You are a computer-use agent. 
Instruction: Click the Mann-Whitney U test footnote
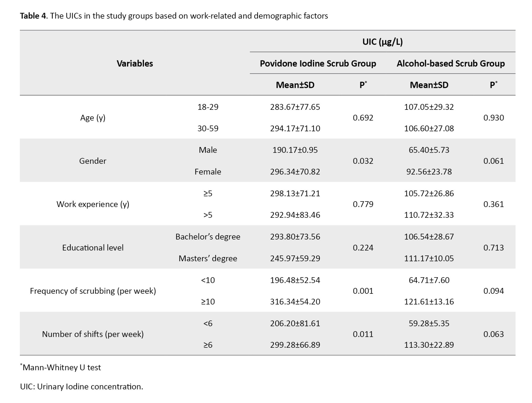[x=61, y=367]
